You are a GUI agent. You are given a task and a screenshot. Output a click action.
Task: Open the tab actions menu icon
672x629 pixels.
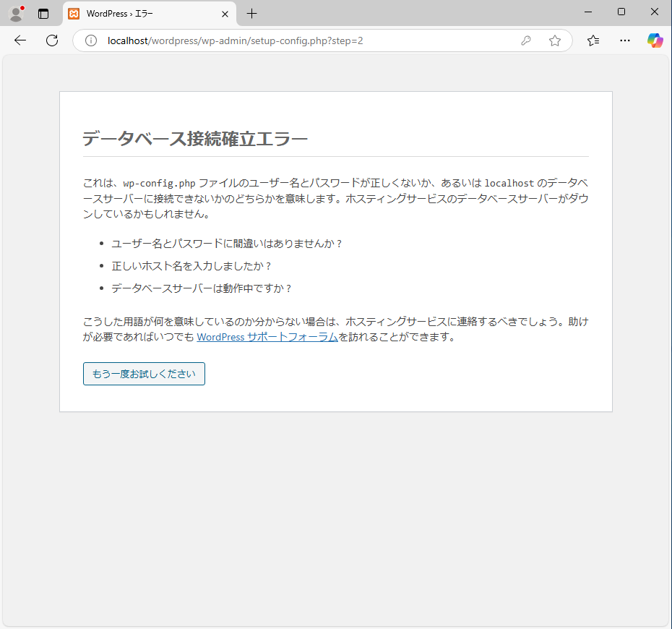43,14
